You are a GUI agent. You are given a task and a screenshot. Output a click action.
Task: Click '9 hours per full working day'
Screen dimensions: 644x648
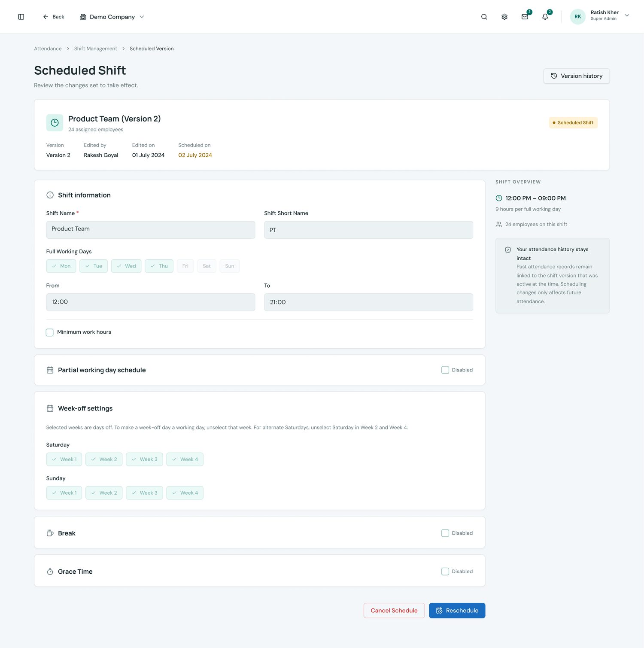coord(528,209)
